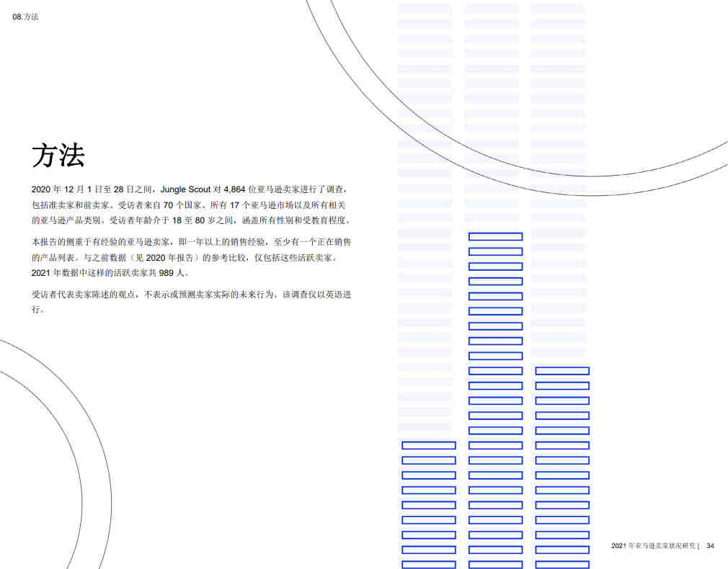Click the paragraph starting '受访者代表卖家陈述的观点'
This screenshot has width=728, height=569.
(x=191, y=302)
